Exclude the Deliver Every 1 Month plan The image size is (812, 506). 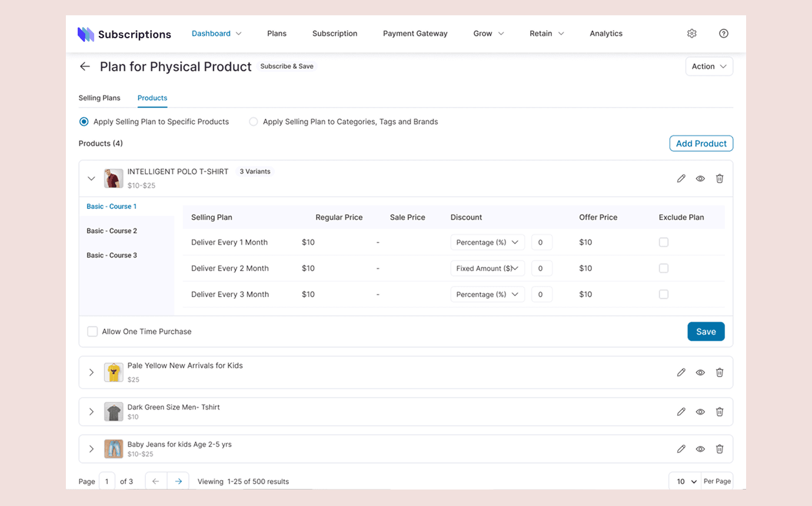point(664,242)
